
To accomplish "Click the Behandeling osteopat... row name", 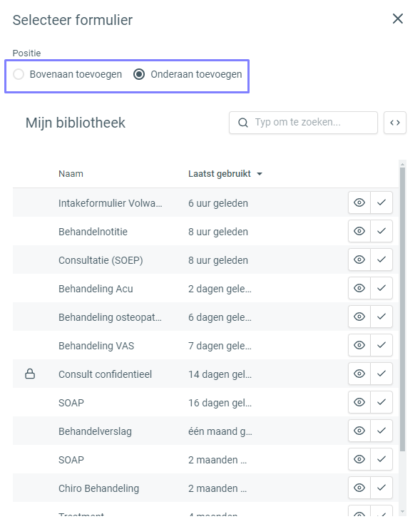I will [110, 317].
